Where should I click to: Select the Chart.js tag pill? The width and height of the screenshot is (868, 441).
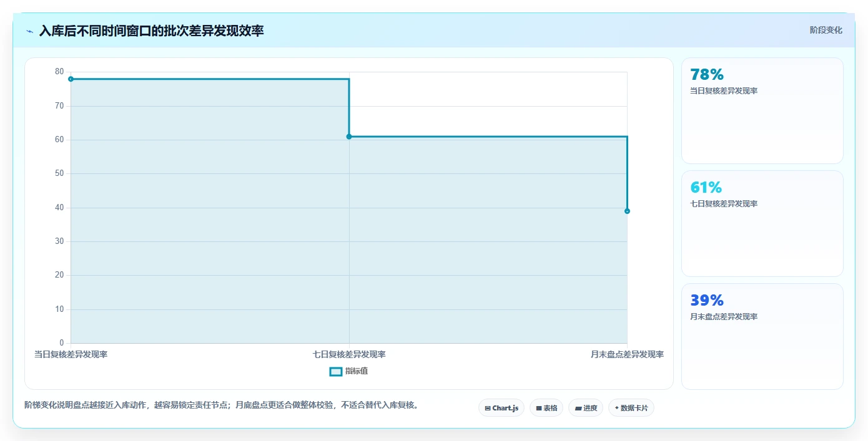coord(501,408)
